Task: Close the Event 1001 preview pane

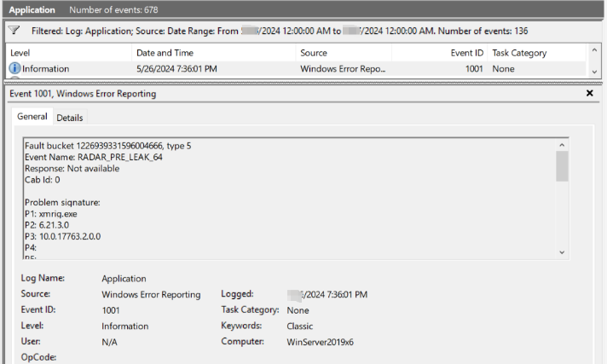Action: click(590, 93)
